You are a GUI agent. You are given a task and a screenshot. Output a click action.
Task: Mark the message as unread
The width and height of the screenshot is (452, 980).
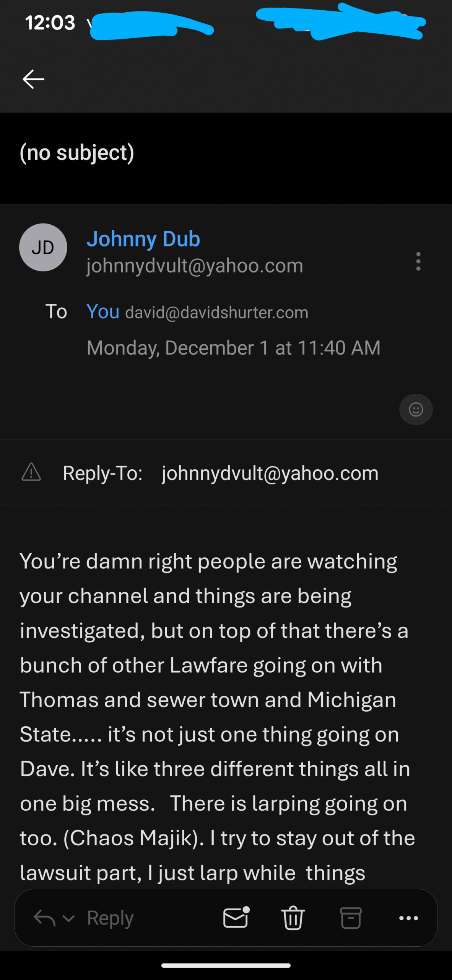tap(236, 918)
